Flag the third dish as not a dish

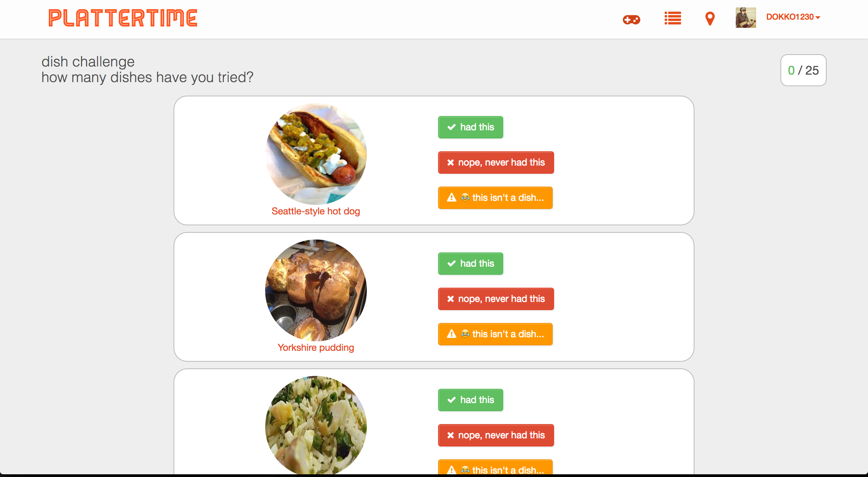pos(495,470)
